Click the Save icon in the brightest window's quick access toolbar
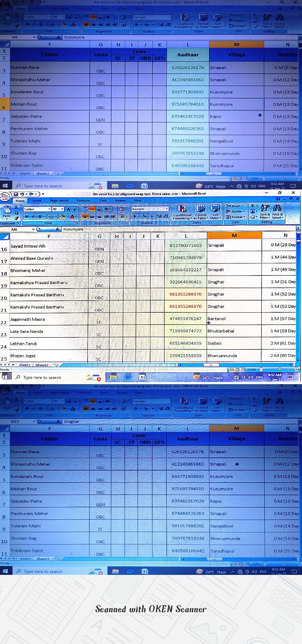Viewport: 302px width, 644px height. [15, 194]
